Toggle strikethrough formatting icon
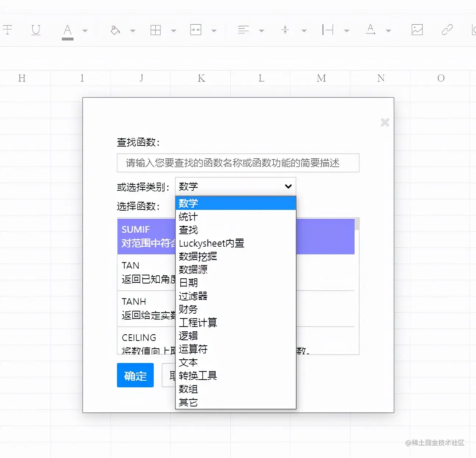Viewport: 476px width, 458px height. (7, 29)
